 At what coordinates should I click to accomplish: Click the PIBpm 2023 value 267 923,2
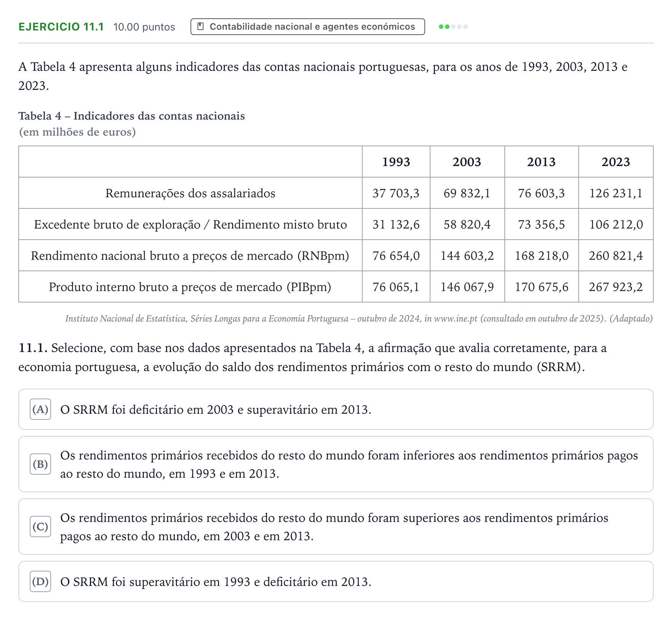(x=616, y=287)
